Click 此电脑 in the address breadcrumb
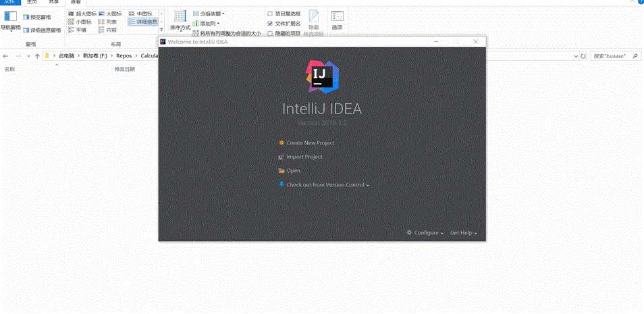Viewport: 644px width, 314px height. click(x=67, y=56)
